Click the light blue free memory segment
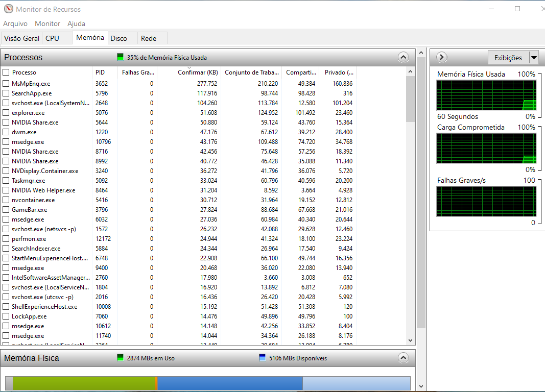The height and width of the screenshot is (392, 545). [x=357, y=383]
